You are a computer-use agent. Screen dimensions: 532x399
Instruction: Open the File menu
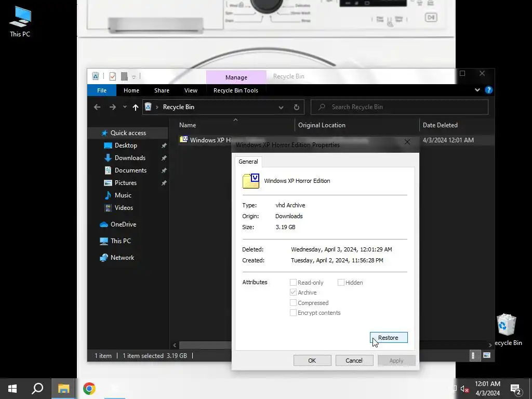pyautogui.click(x=102, y=90)
